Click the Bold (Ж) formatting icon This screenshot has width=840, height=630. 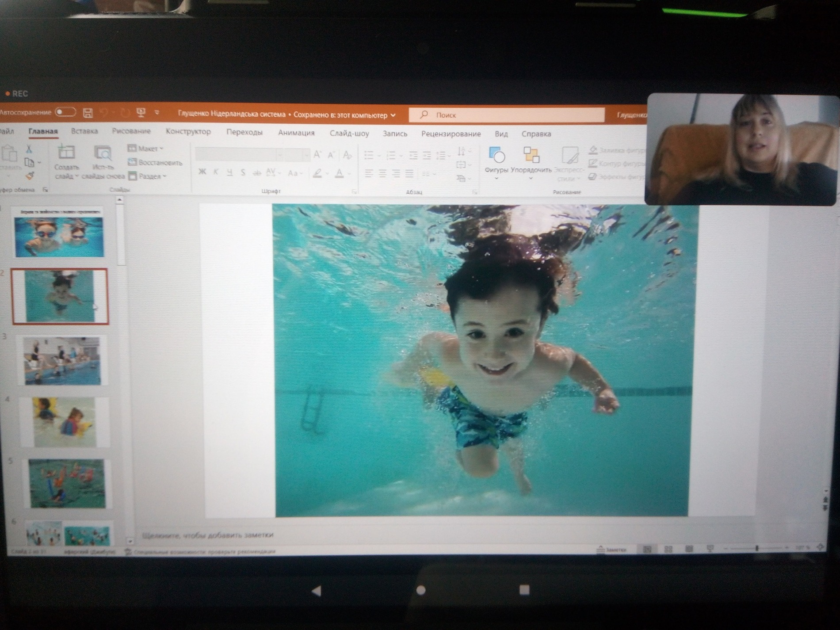pyautogui.click(x=202, y=172)
